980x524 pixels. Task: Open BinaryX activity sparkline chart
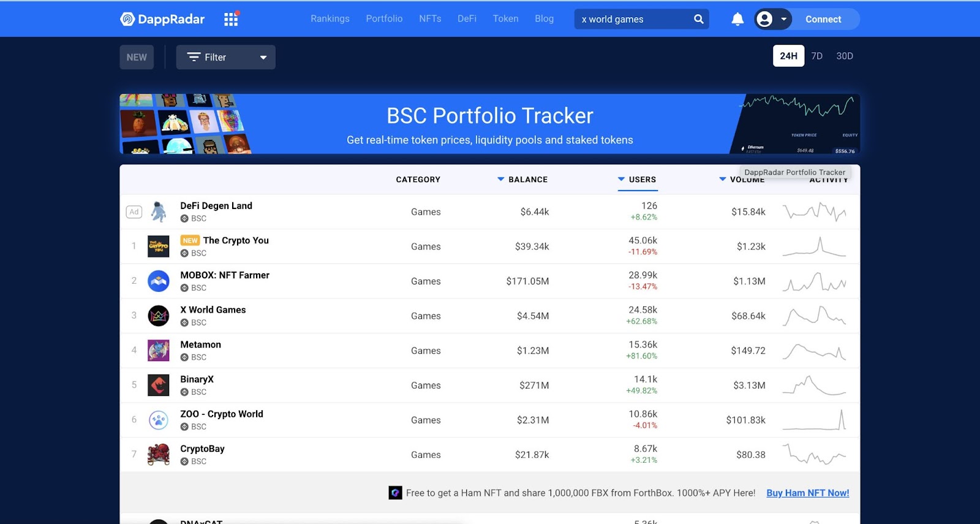pos(815,385)
